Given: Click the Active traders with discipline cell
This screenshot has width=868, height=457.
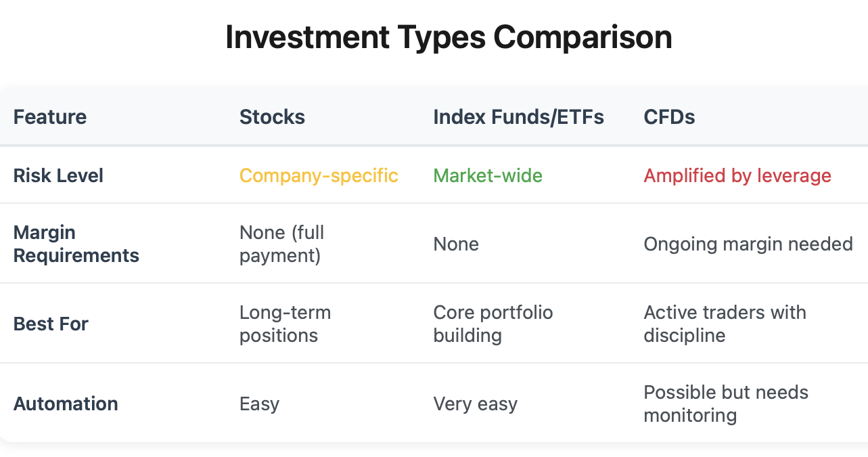Looking at the screenshot, I should (x=725, y=324).
